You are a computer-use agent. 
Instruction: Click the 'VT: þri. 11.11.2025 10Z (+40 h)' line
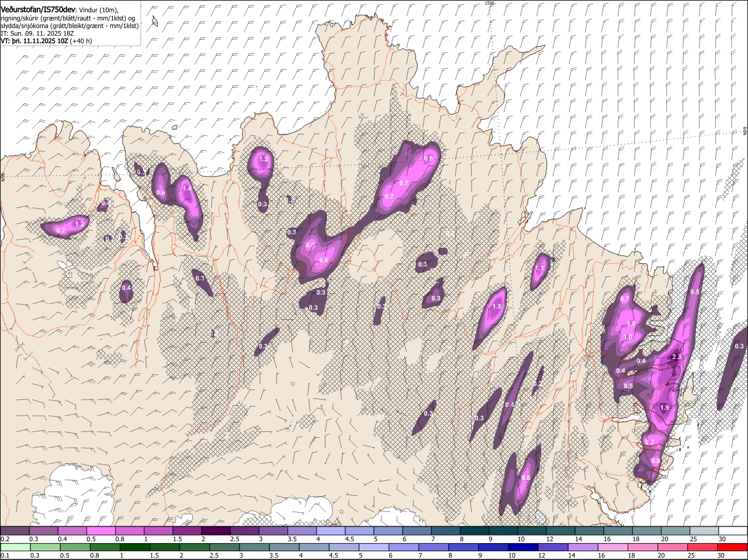[46, 42]
